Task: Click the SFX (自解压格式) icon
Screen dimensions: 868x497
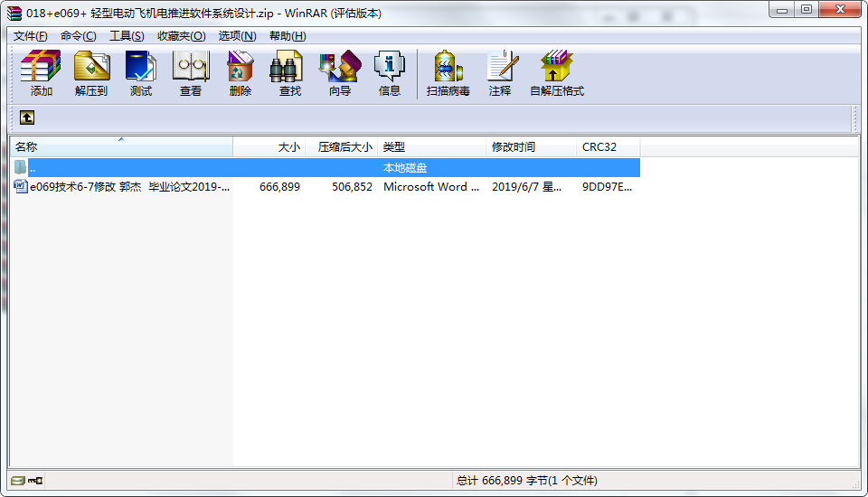Action: (x=557, y=73)
